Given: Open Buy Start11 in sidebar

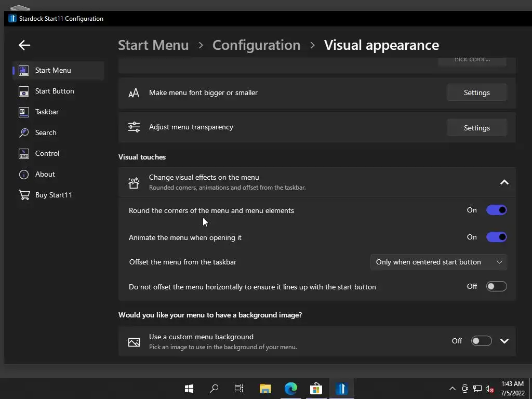Looking at the screenshot, I should point(58,195).
